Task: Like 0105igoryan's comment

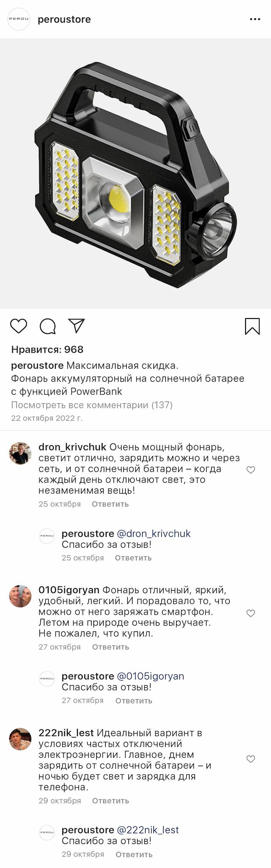Action: pyautogui.click(x=251, y=613)
